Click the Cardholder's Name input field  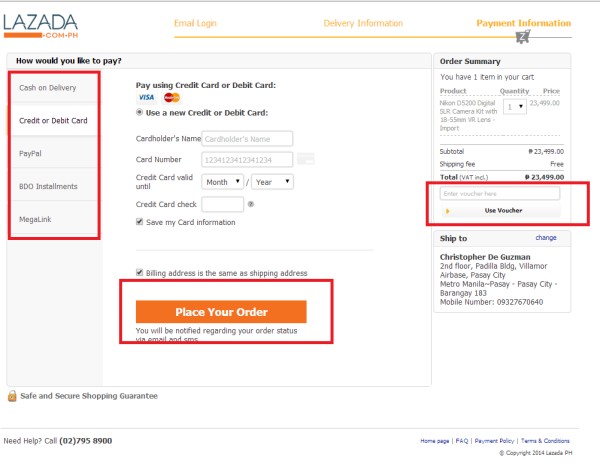(247, 138)
